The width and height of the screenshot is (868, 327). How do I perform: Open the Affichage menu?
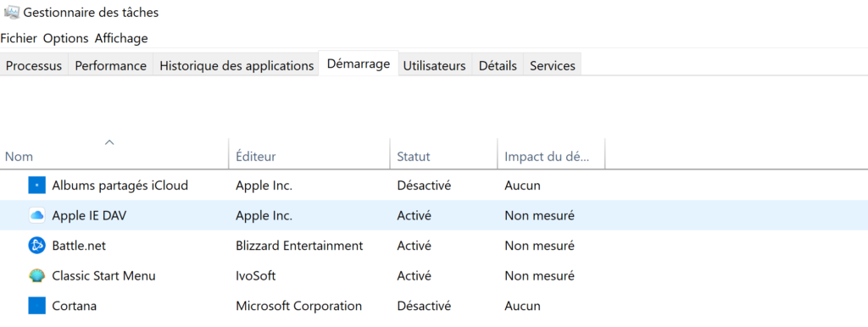pos(121,38)
